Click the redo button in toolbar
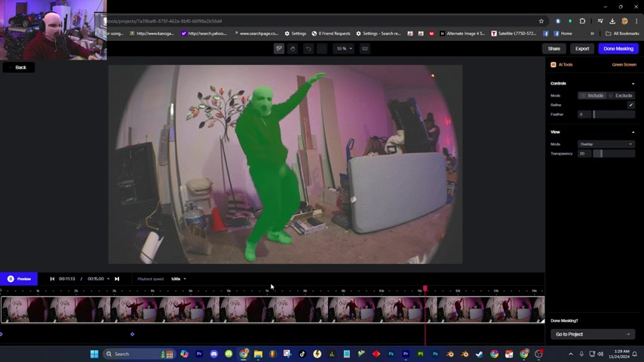 322,48
